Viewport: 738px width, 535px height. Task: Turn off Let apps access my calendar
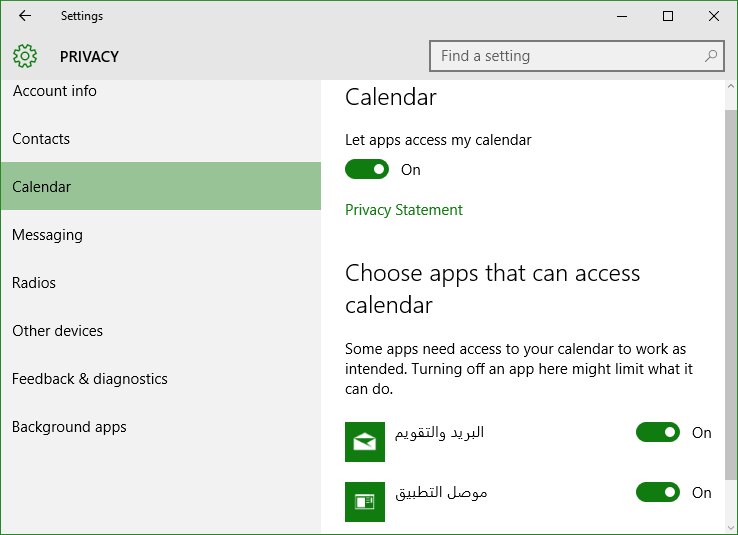coord(367,169)
